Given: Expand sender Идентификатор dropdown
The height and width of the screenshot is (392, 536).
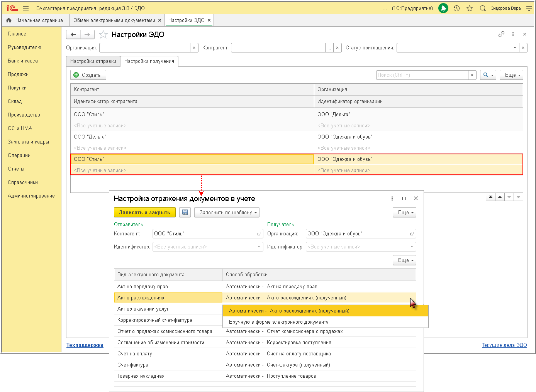Looking at the screenshot, I should (259, 247).
